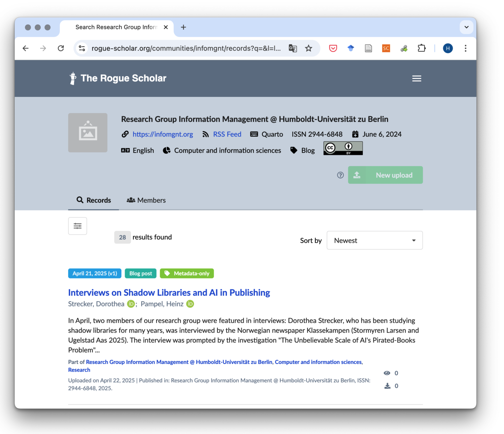Click the RSS feed icon

pos(205,134)
